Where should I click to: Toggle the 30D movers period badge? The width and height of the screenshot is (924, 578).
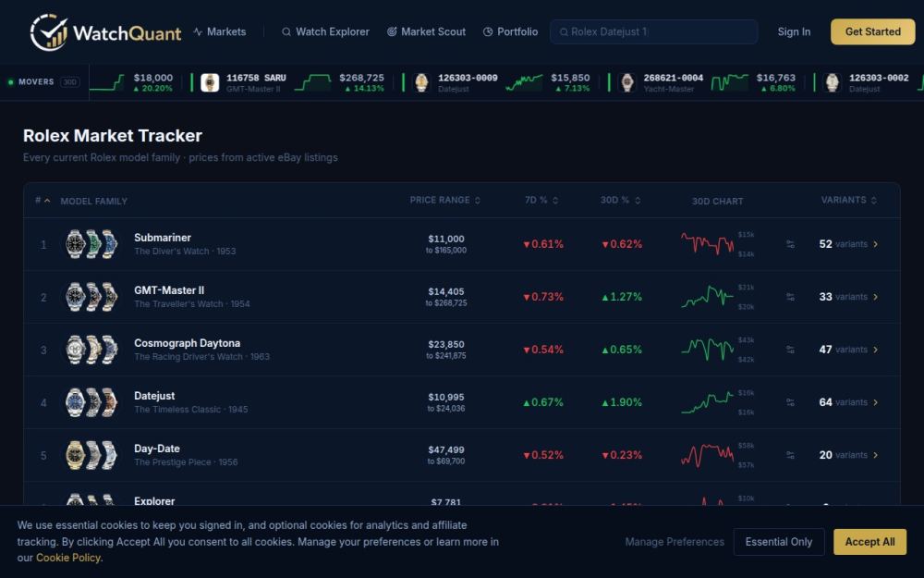(69, 82)
